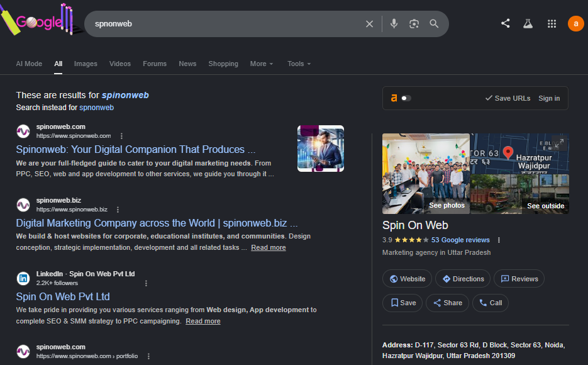588x365 pixels.
Task: Open the Google apps grid icon
Action: pos(552,24)
